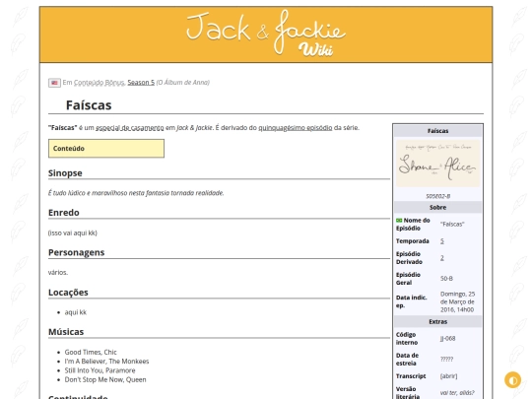The width and height of the screenshot is (532, 399).
Task: Click the Extras infobox section header
Action: (x=437, y=321)
